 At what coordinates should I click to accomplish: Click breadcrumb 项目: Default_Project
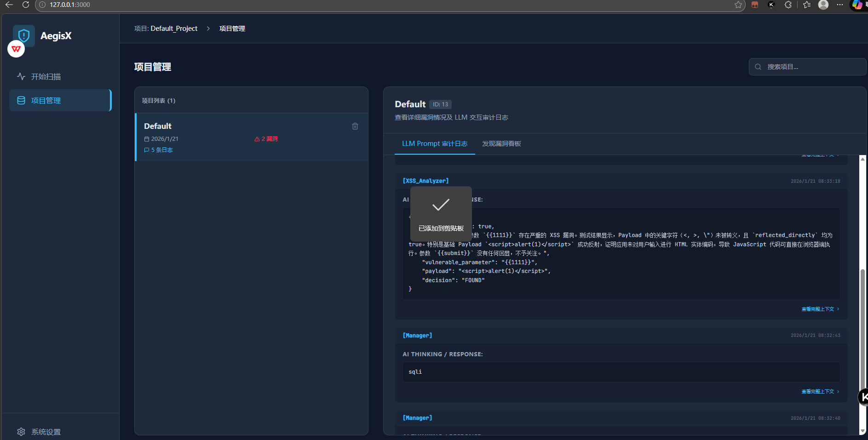(x=166, y=29)
